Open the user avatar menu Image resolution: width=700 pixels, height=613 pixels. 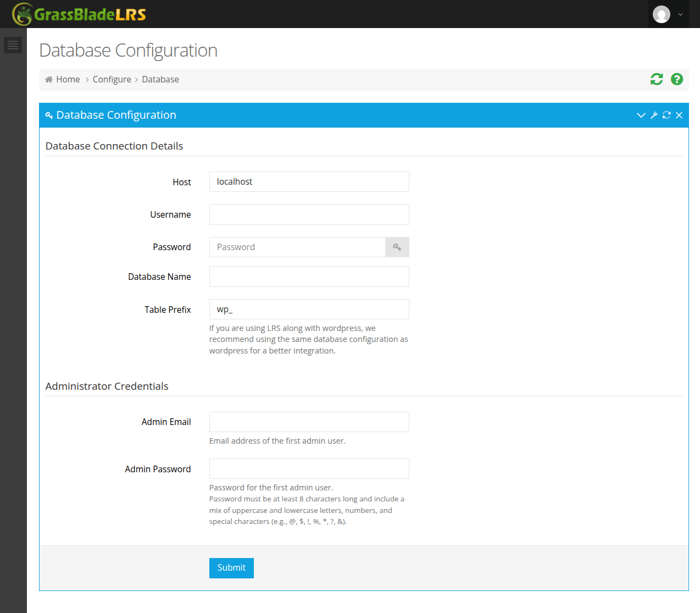(x=662, y=14)
